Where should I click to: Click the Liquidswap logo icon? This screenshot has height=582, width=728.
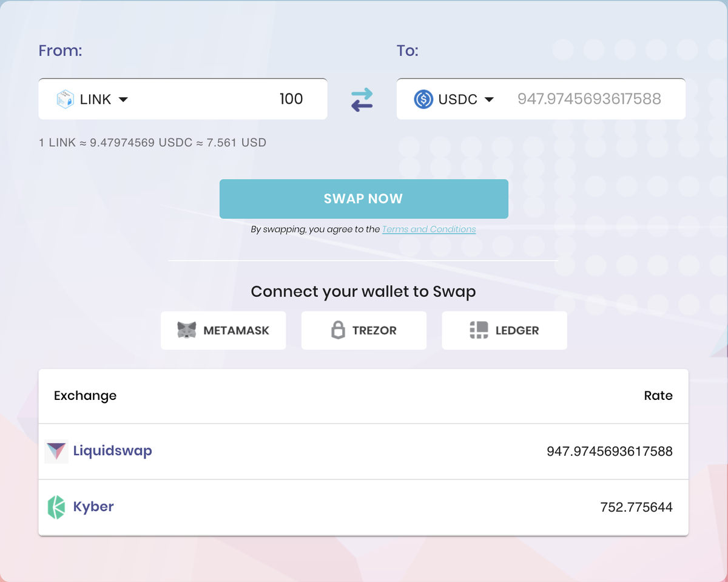click(x=56, y=452)
